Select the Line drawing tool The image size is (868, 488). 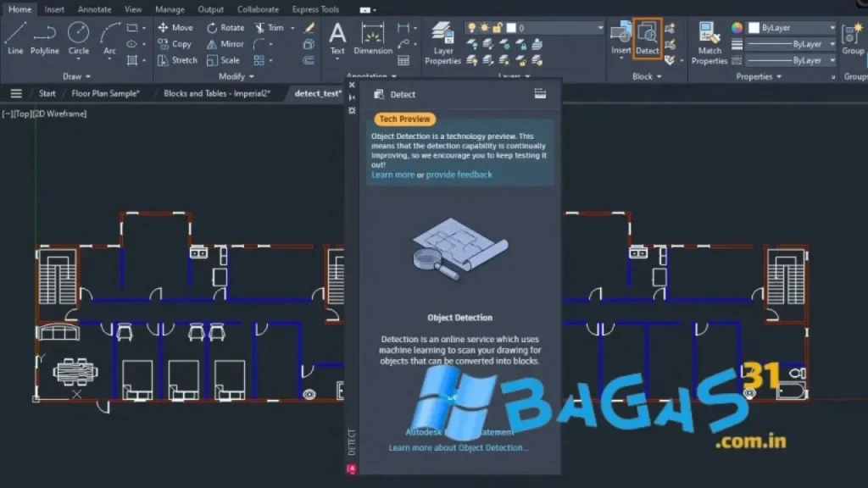[x=15, y=39]
